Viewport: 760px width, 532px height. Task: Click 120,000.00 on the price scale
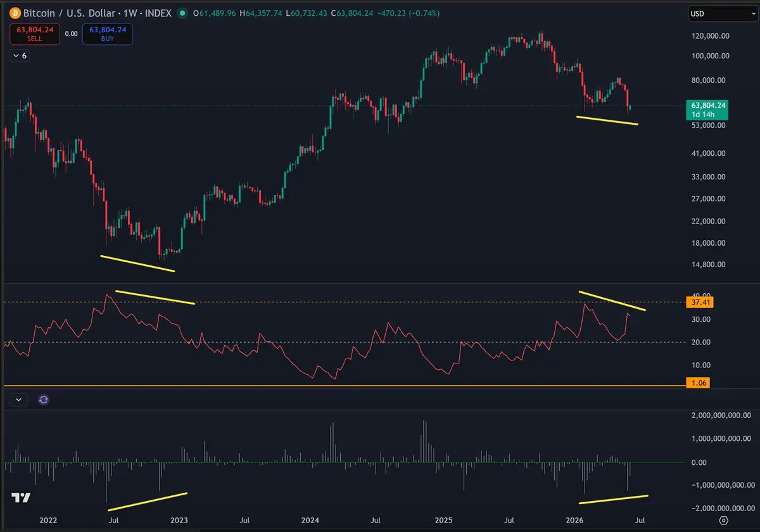[x=711, y=37]
